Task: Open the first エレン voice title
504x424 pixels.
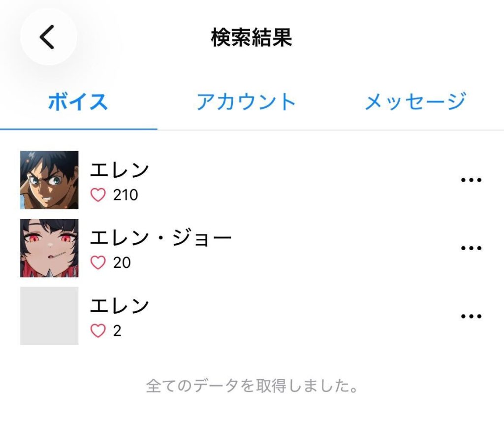Action: click(x=120, y=170)
